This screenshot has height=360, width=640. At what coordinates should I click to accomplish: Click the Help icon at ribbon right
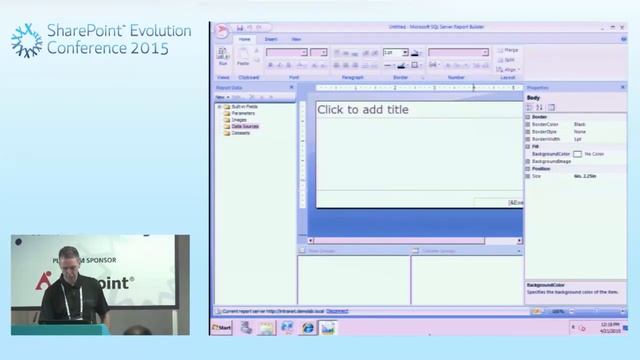point(623,39)
